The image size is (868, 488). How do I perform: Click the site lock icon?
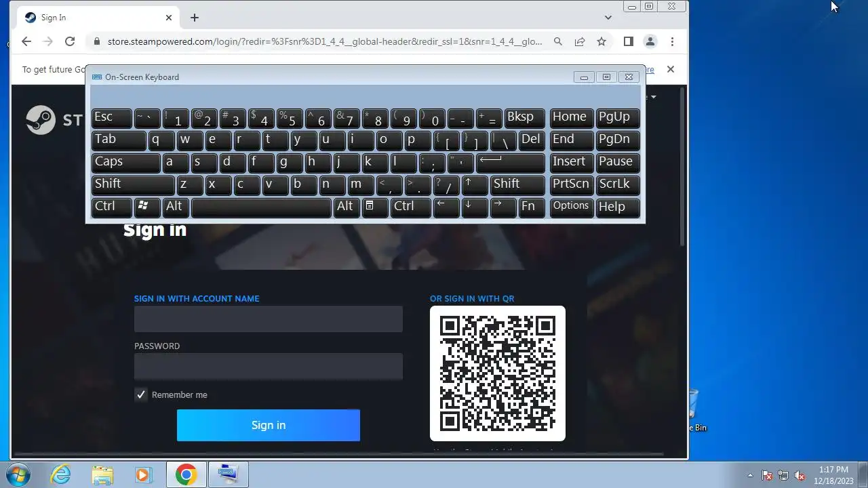click(x=96, y=41)
